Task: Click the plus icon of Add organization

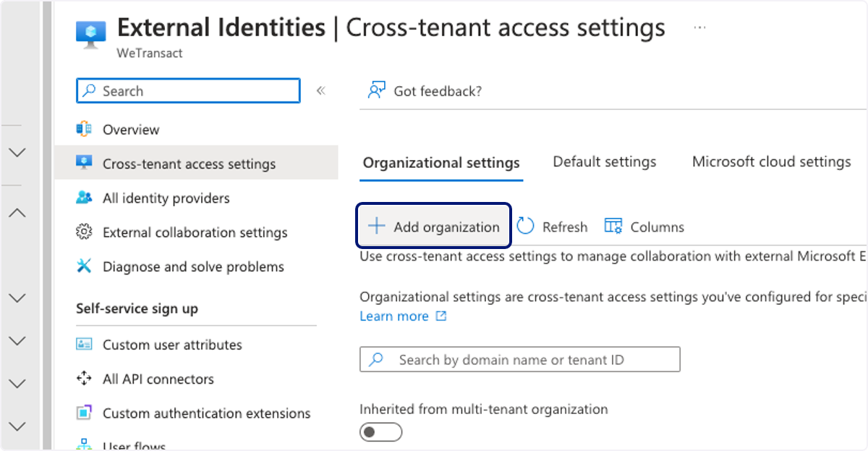Action: pyautogui.click(x=377, y=227)
